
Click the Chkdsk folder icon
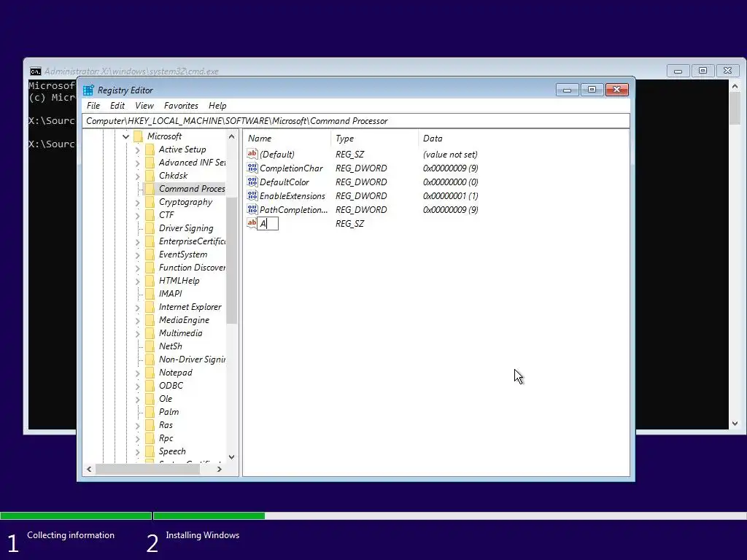pos(150,176)
